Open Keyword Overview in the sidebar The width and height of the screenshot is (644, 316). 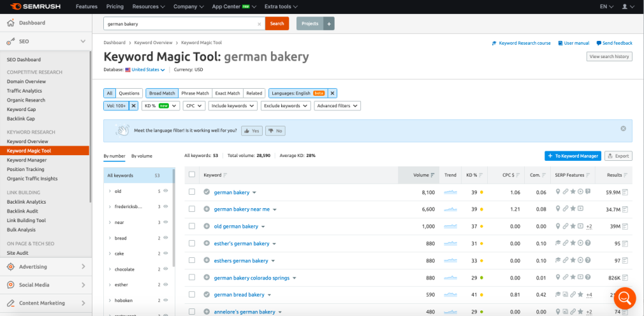point(27,141)
